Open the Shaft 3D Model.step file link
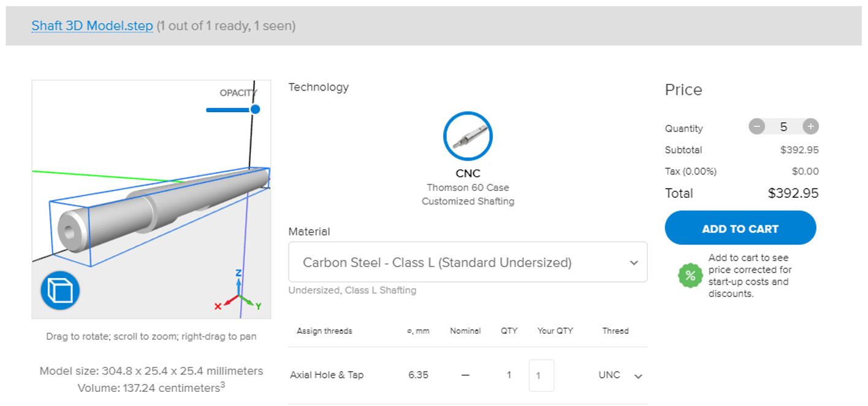This screenshot has width=868, height=406. (x=92, y=26)
